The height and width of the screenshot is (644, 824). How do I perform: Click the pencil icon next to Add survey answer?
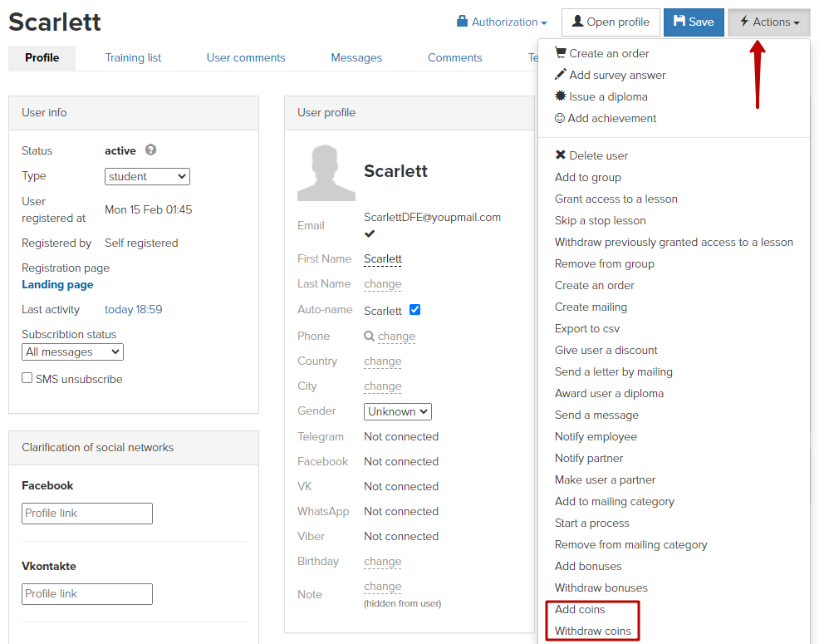560,74
